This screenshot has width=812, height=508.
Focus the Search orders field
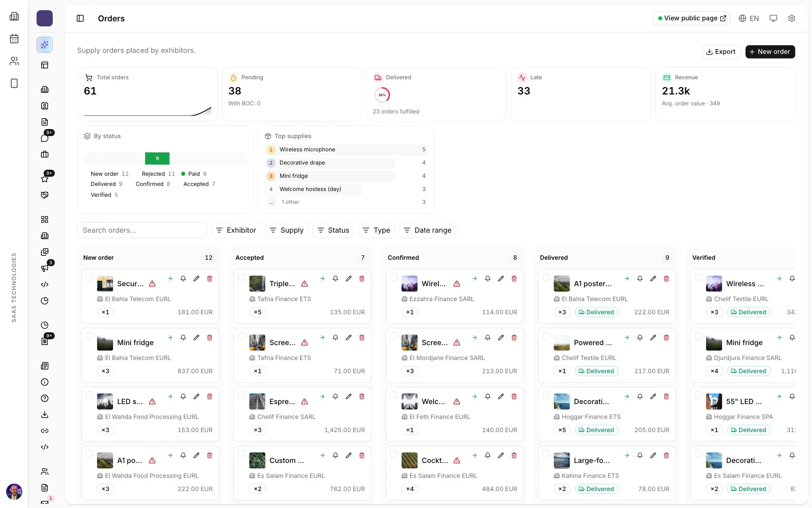tap(142, 230)
